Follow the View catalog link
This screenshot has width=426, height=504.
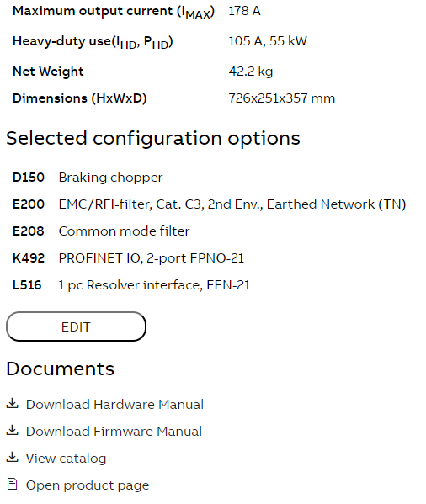[66, 459]
